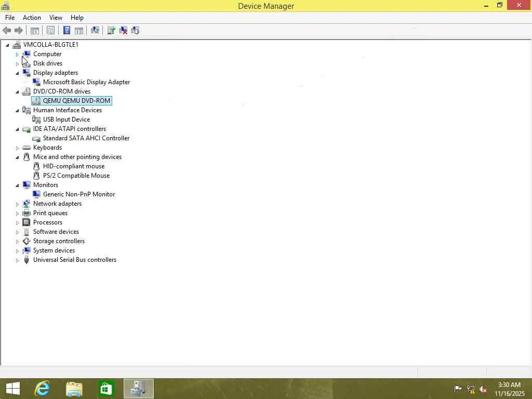This screenshot has height=399, width=532.
Task: Select Microsoft Basic Display Adapter entry
Action: 87,82
